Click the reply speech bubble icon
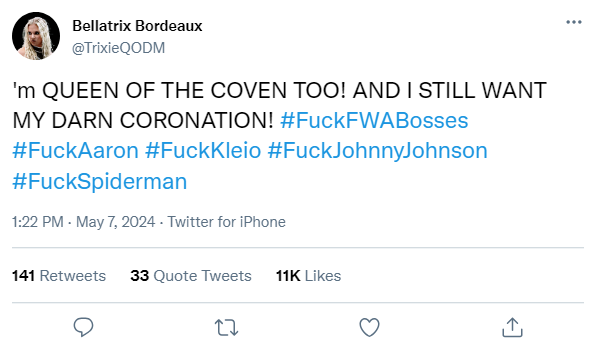Screen dimensions: 596x364 [83, 327]
